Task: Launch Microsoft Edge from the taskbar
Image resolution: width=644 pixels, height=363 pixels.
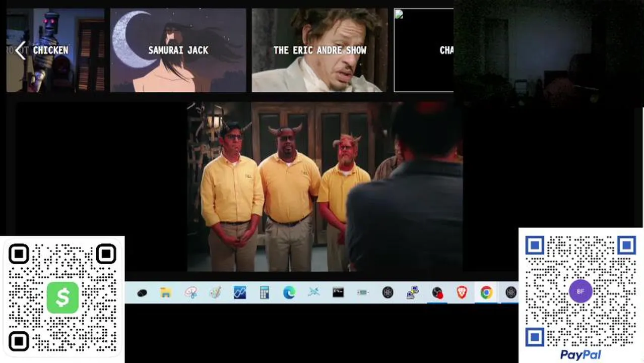Action: [289, 292]
